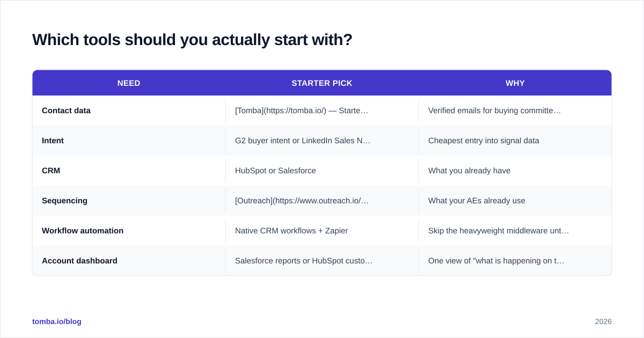Select the 'Workflow automation' cell

pyautogui.click(x=129, y=231)
